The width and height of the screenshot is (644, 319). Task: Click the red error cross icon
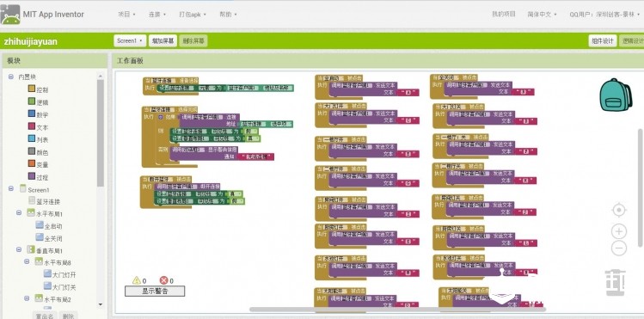click(x=163, y=280)
